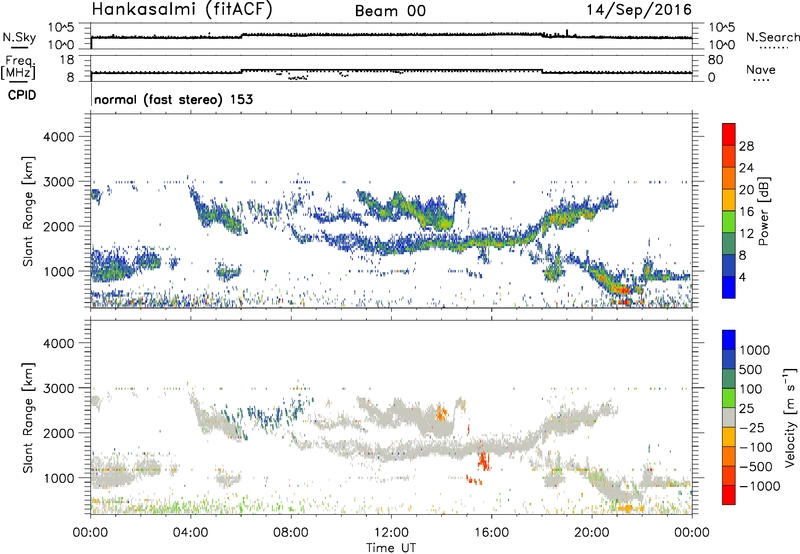Click the 'N.Sky' axis label

[19, 37]
